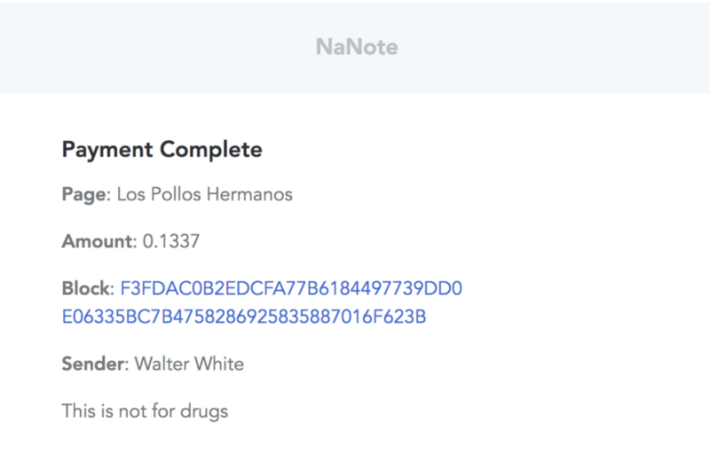Open the NaNote logo in the header

pos(357,47)
